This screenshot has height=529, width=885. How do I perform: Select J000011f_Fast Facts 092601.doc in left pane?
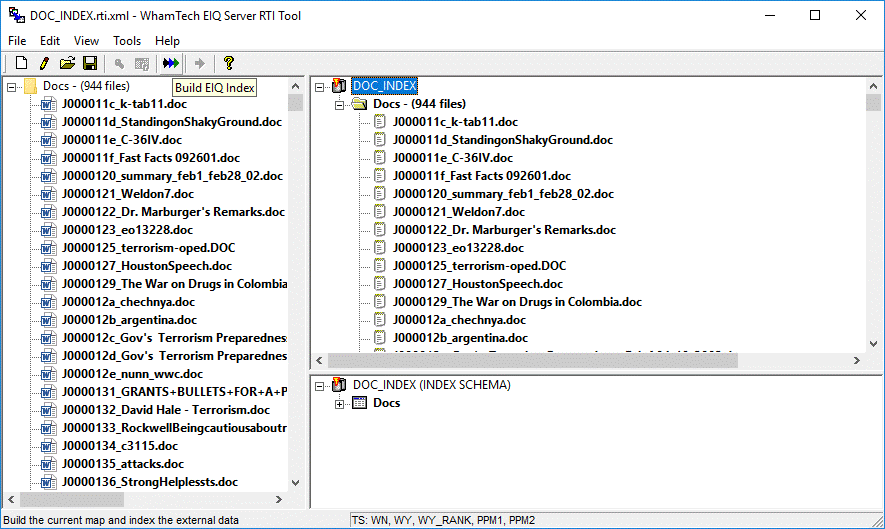(x=151, y=158)
